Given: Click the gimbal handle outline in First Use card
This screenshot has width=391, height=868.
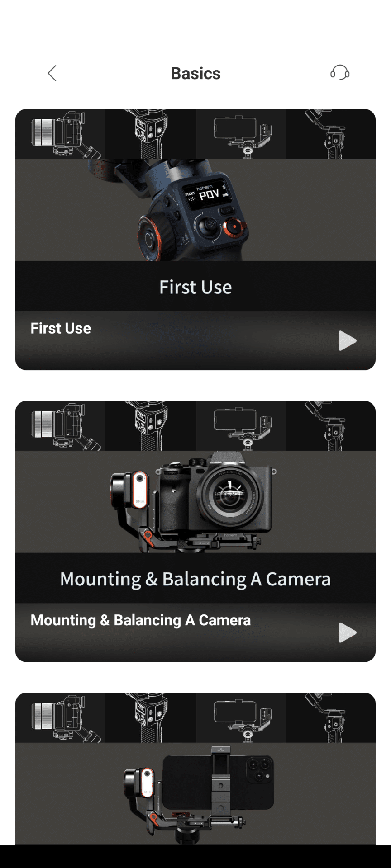Looking at the screenshot, I should tap(151, 134).
